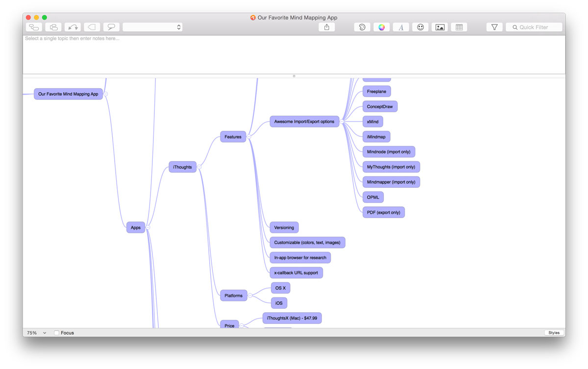The image size is (588, 369).
Task: Select the Price topic node
Action: (x=229, y=325)
